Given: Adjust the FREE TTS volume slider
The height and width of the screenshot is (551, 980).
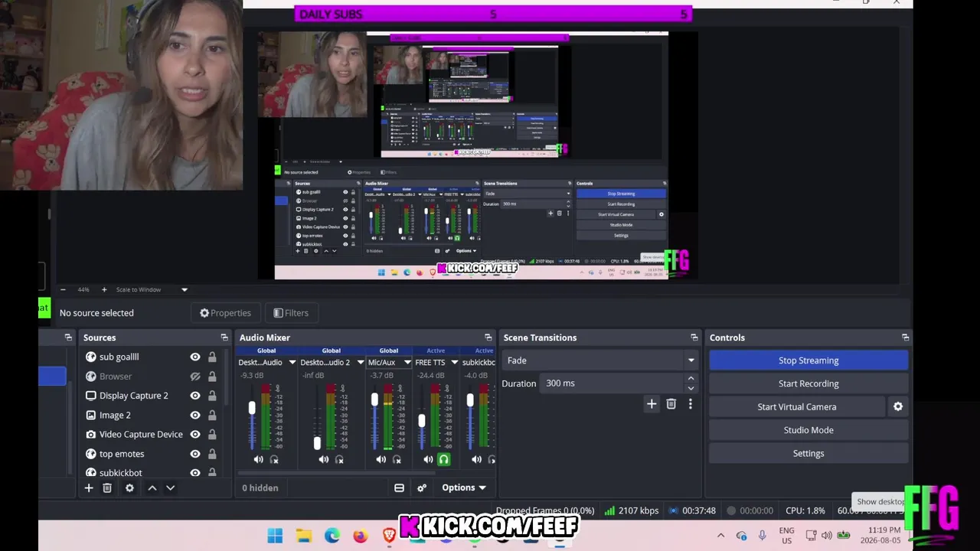Looking at the screenshot, I should pos(421,420).
